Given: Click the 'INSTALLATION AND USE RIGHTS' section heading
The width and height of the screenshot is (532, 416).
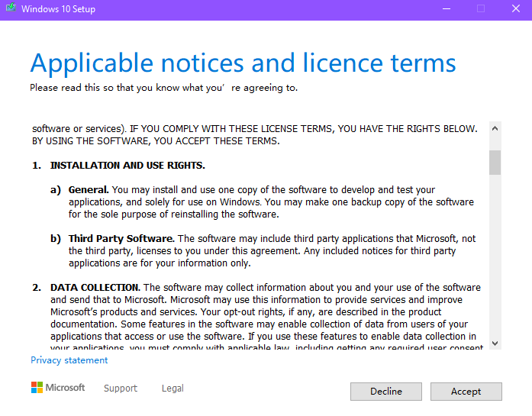Looking at the screenshot, I should pyautogui.click(x=127, y=166).
